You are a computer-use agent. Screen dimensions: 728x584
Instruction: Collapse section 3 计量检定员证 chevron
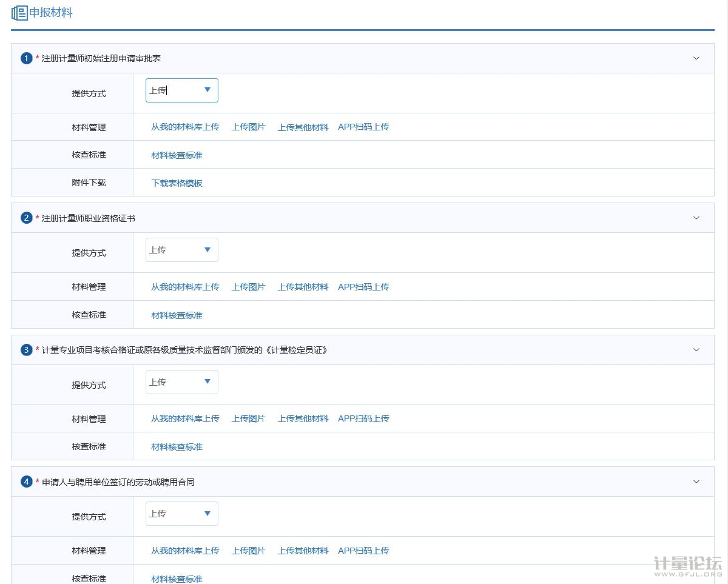tap(696, 350)
